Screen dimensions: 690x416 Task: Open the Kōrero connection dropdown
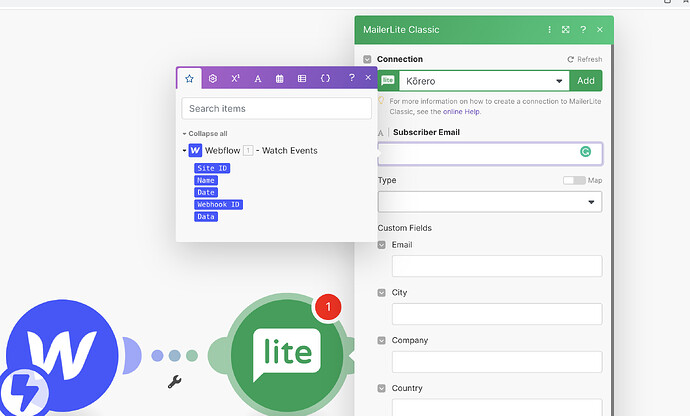click(x=484, y=81)
